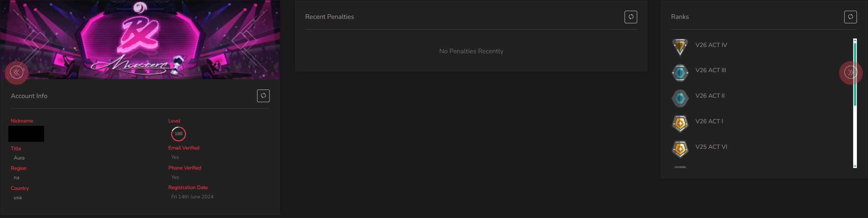Click the V25 ACT VI rank label
868x218 pixels.
tap(711, 147)
